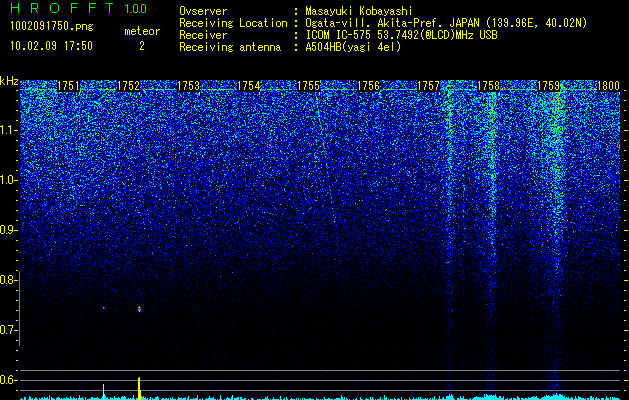
Task: Click the short yellow signal spike near 1751
Action: (103, 392)
